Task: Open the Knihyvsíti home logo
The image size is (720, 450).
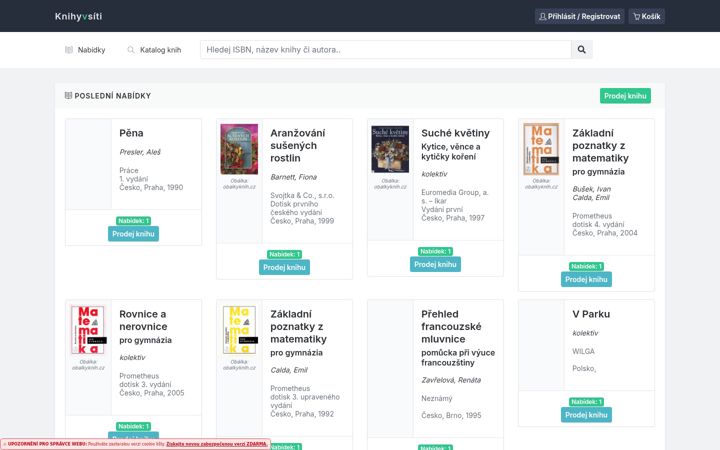Action: 79,17
